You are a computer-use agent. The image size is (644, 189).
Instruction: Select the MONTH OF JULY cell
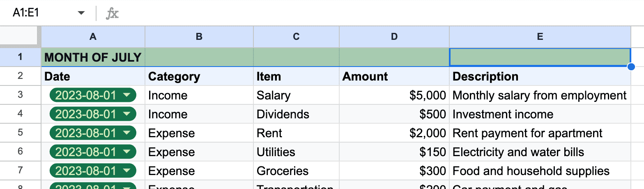tap(93, 57)
